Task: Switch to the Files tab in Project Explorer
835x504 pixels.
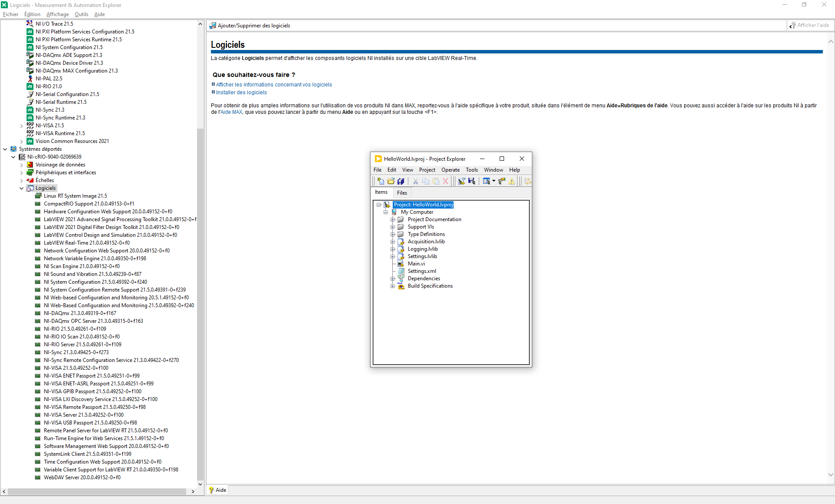Action: click(401, 192)
